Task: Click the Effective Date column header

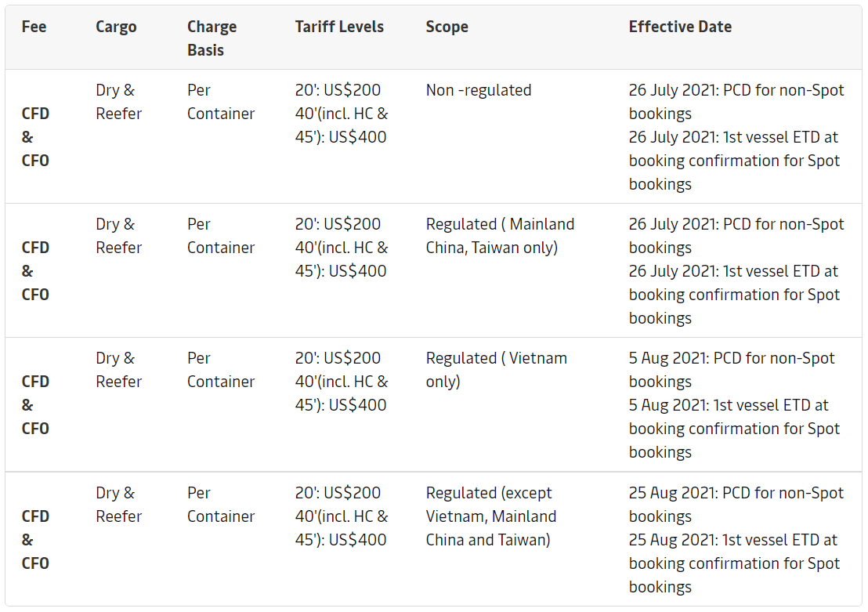Action: point(680,27)
